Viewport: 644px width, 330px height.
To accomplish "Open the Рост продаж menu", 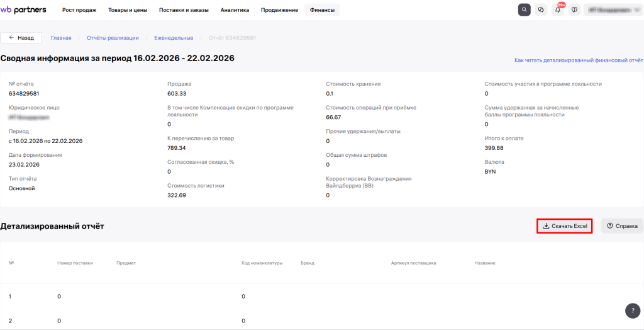I will coord(79,10).
